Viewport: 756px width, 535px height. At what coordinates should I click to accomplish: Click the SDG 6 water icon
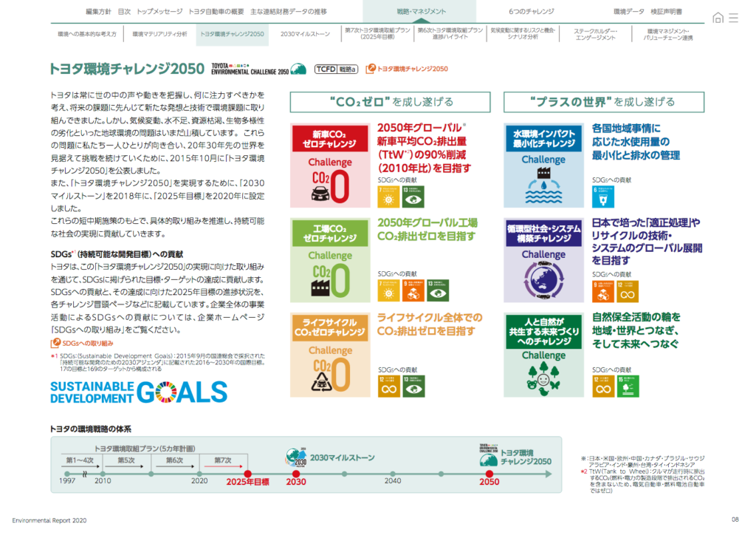click(599, 194)
